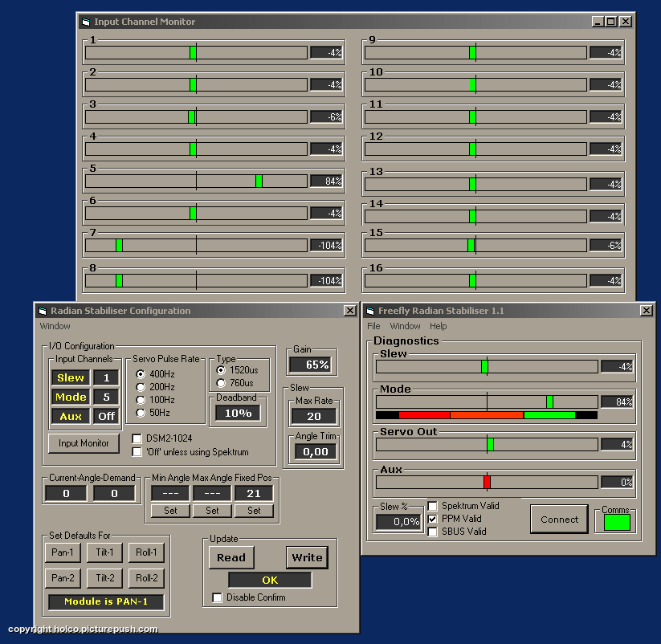Screen dimensions: 661x644
Task: Click the Input Channel Monitor window title icon
Action: 86,22
